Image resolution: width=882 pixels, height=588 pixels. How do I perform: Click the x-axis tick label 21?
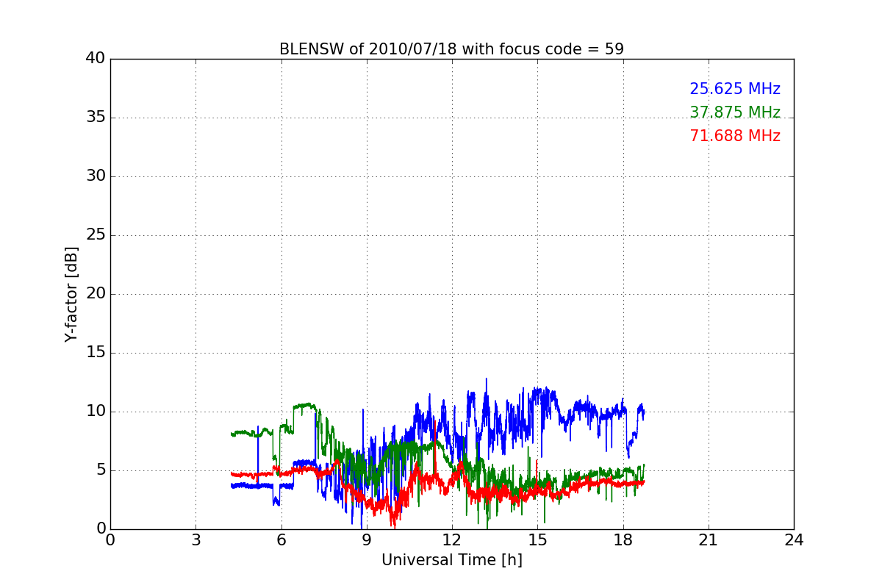click(x=709, y=540)
